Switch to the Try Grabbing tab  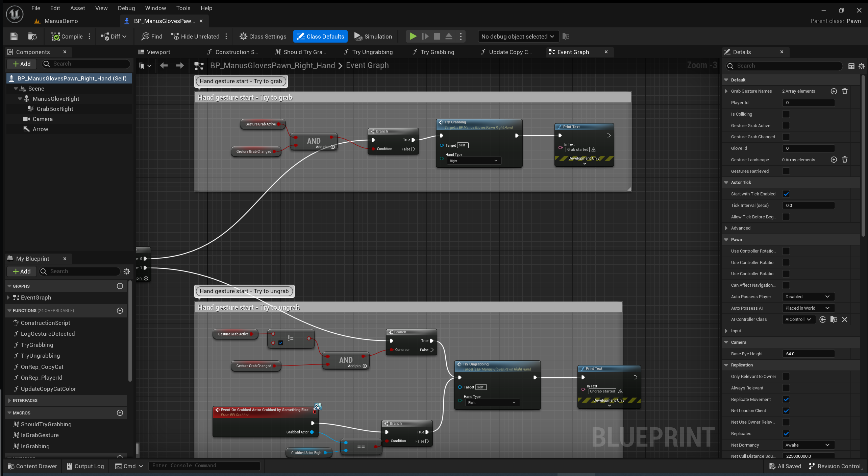coord(437,52)
